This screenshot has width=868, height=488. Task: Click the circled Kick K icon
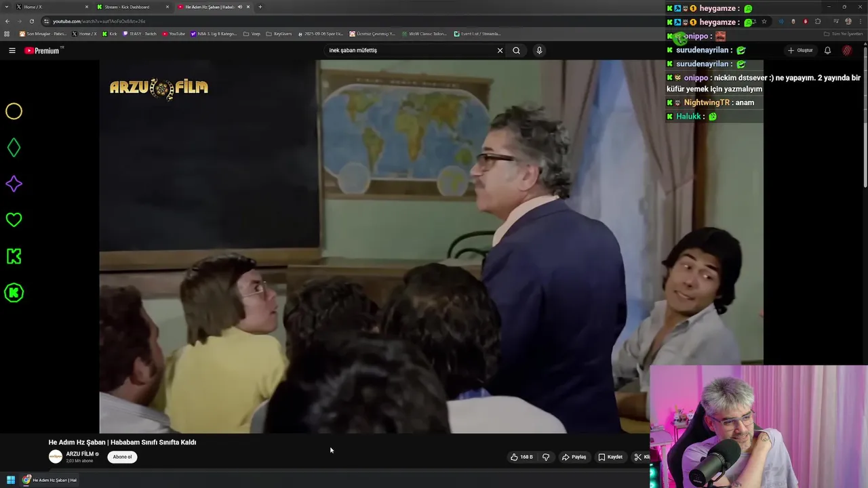point(14,293)
